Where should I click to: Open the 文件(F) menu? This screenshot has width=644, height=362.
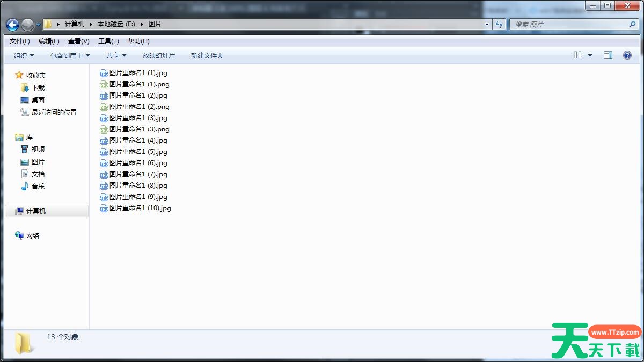tap(20, 41)
